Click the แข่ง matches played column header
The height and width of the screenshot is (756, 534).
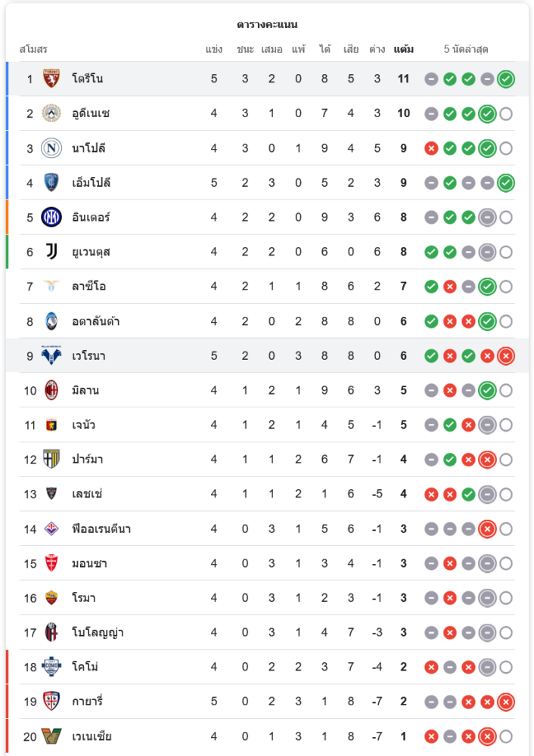(x=214, y=49)
